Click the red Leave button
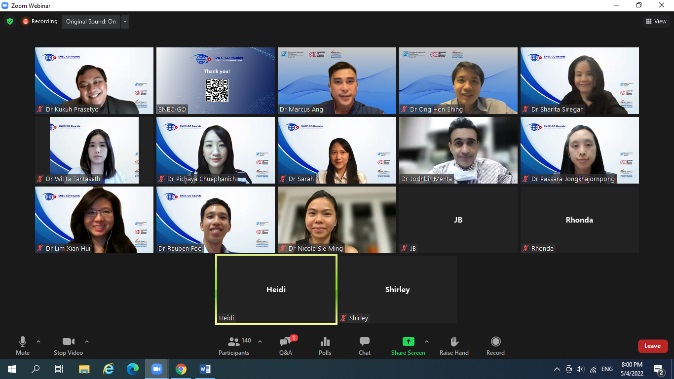Screen dimensions: 674x379 (653, 346)
